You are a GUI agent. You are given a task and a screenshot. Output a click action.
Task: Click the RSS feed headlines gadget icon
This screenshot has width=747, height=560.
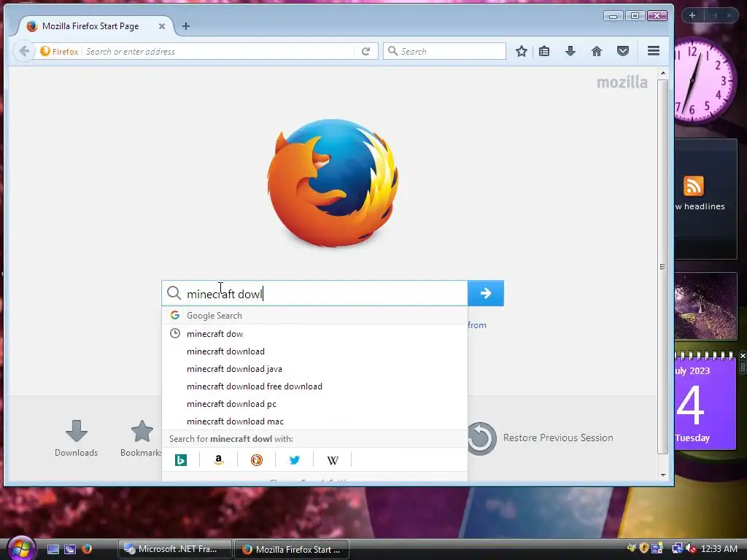[x=693, y=186]
